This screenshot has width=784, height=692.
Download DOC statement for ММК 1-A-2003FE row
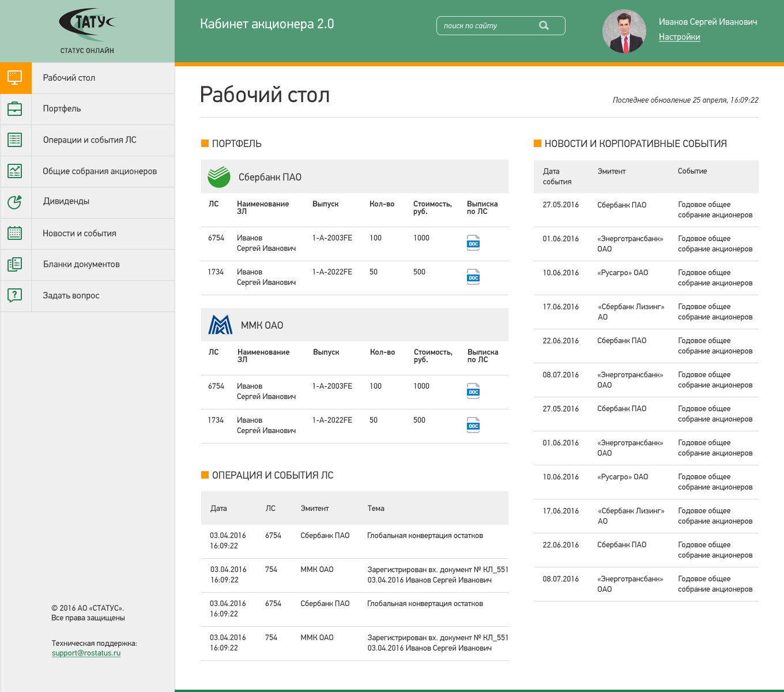coord(473,391)
